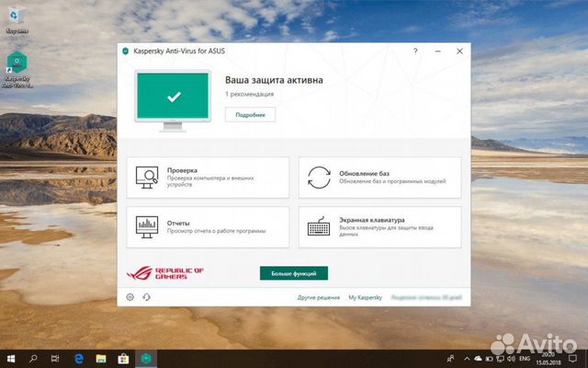Viewport: 588px width, 368px height.
Task: Minimize the Kaspersky Anti-Virus window
Action: click(437, 52)
